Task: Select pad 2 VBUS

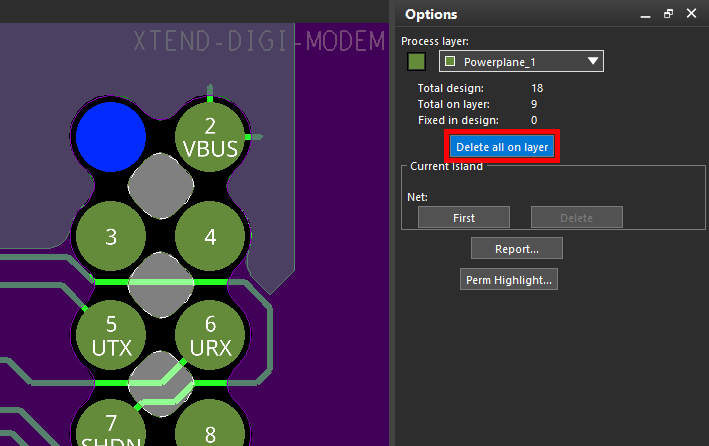Action: tap(210, 137)
